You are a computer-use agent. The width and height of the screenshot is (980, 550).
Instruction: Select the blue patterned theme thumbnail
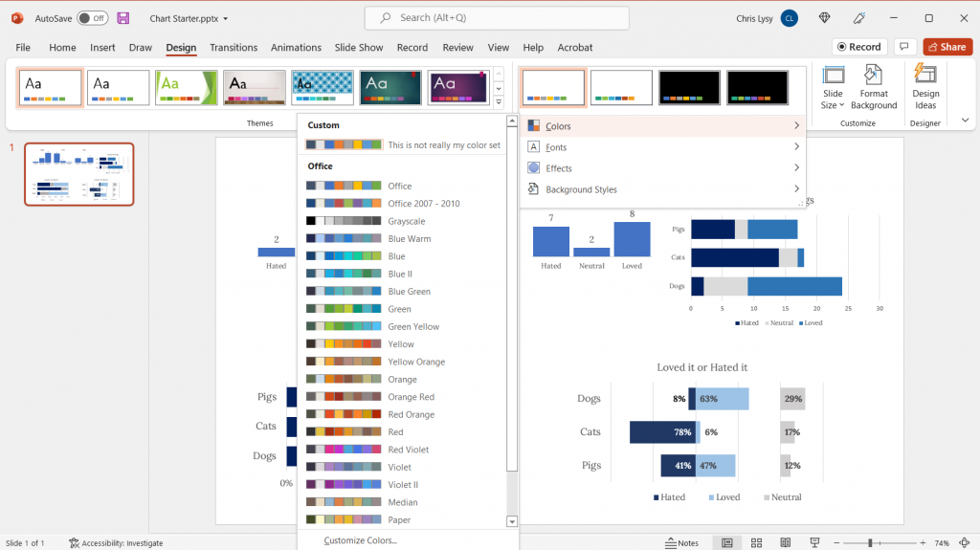[x=323, y=87]
